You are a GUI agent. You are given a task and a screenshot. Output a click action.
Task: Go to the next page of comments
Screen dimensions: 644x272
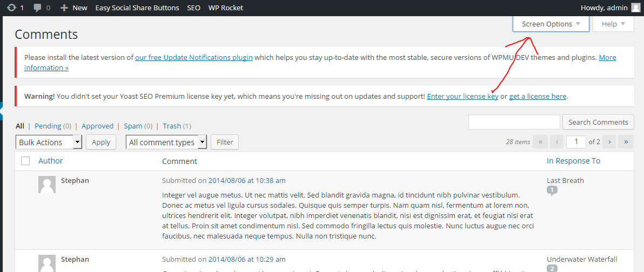point(609,142)
